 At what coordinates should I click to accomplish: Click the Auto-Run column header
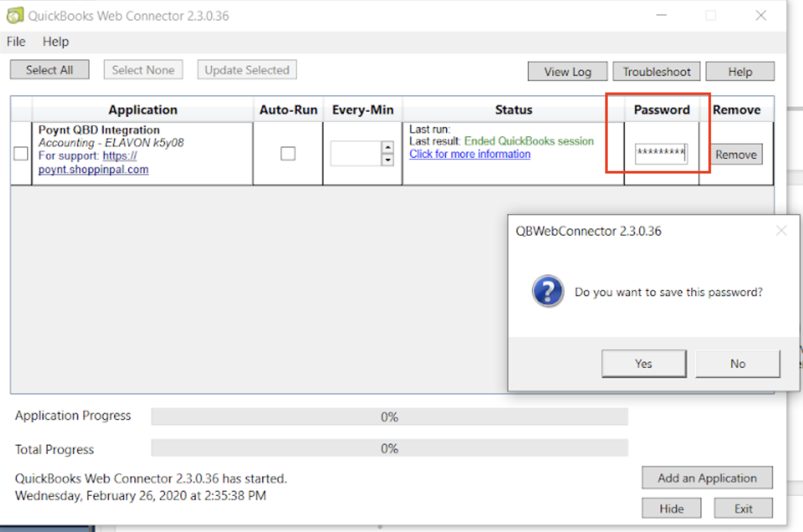[x=288, y=110]
